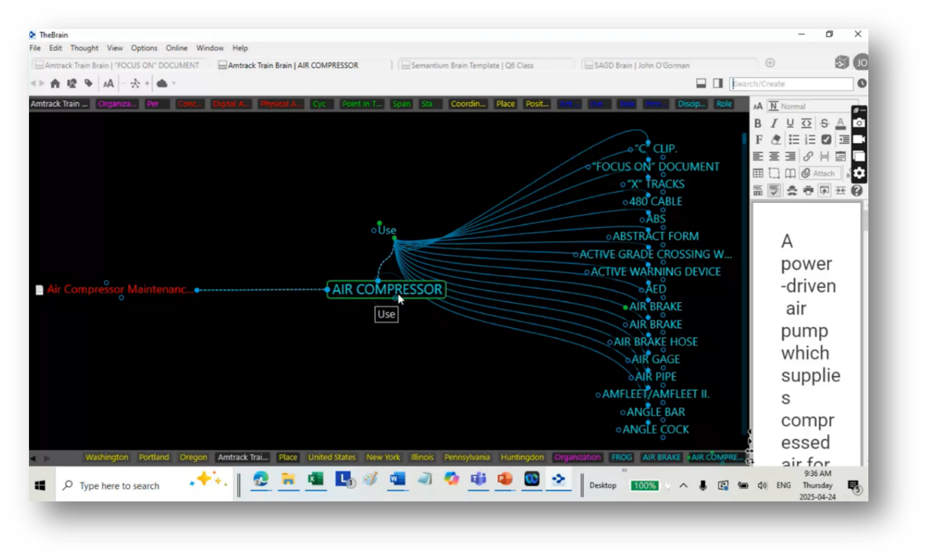Add a new brain tab with plus
Viewport: 927px width, 560px height.
[770, 63]
